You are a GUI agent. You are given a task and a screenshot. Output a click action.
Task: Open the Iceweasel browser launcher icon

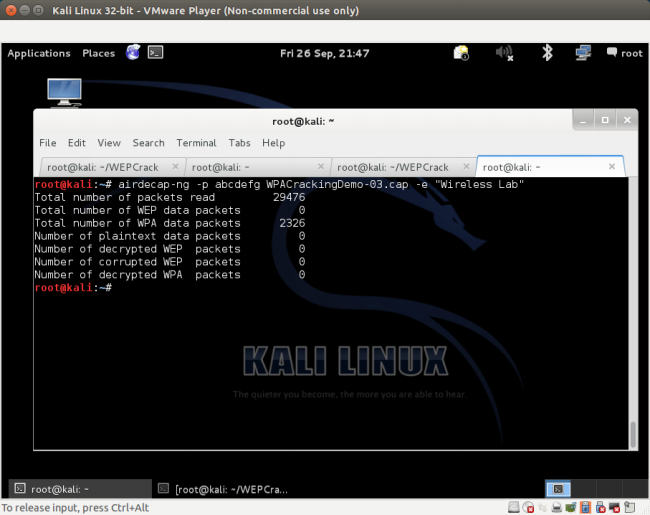tap(133, 53)
